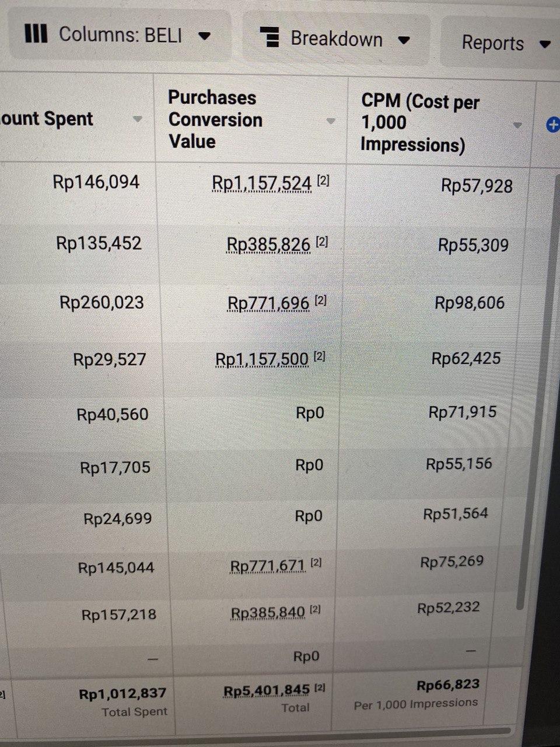The image size is (560, 747).
Task: Click the [2] footnote beside total Rp5,401,845
Action: coord(320,689)
